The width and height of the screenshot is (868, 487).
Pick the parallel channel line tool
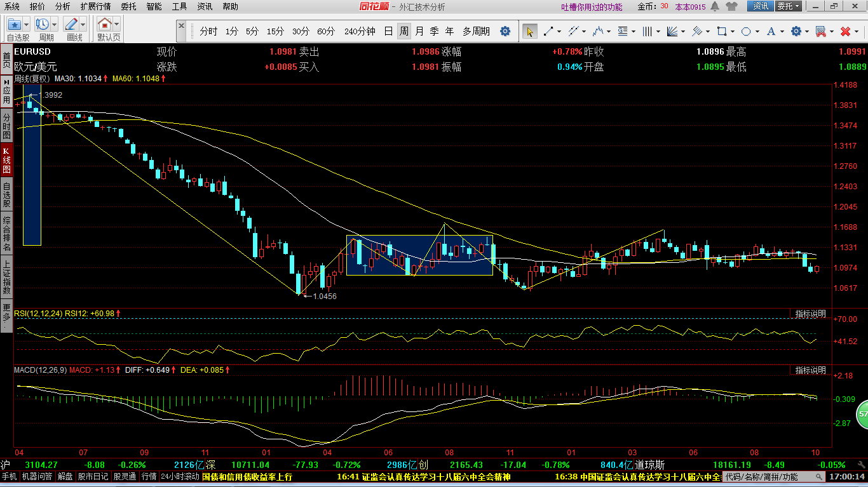573,31
